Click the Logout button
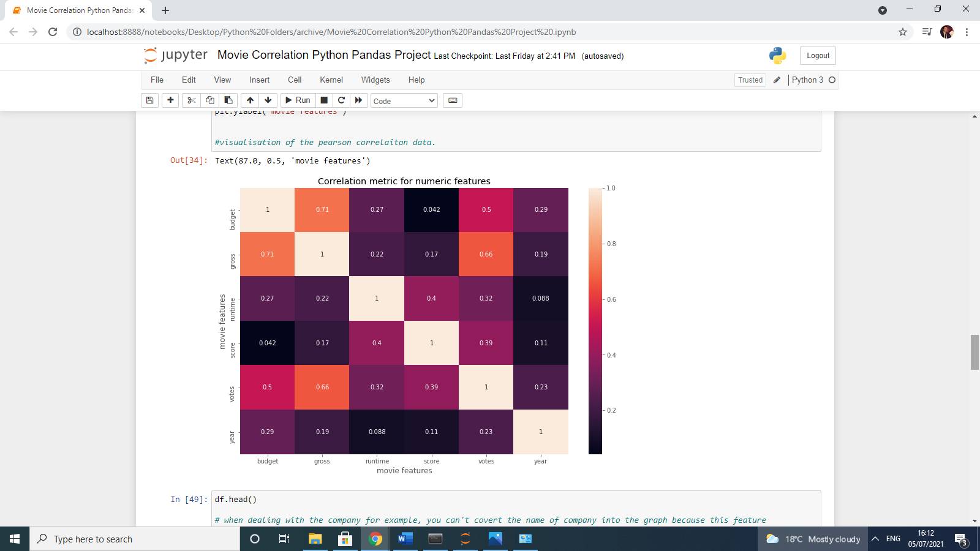This screenshot has height=551, width=980. click(x=817, y=55)
